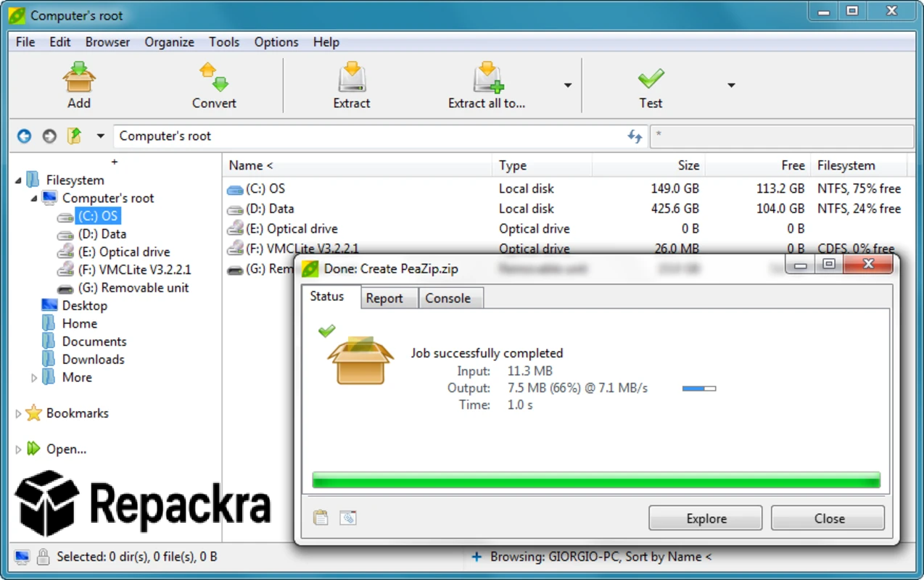Click the Extract all to... icon
The height and width of the screenshot is (580, 924).
[x=488, y=77]
